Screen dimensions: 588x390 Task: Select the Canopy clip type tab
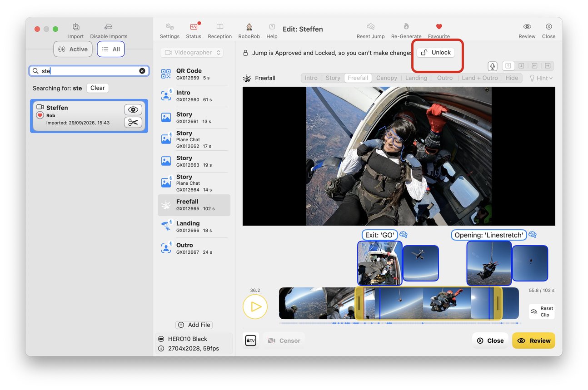[387, 78]
